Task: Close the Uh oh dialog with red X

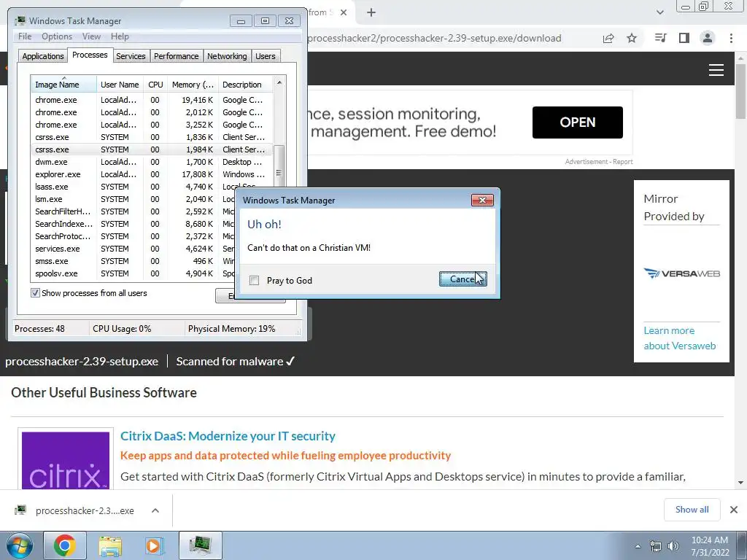Action: [x=482, y=200]
